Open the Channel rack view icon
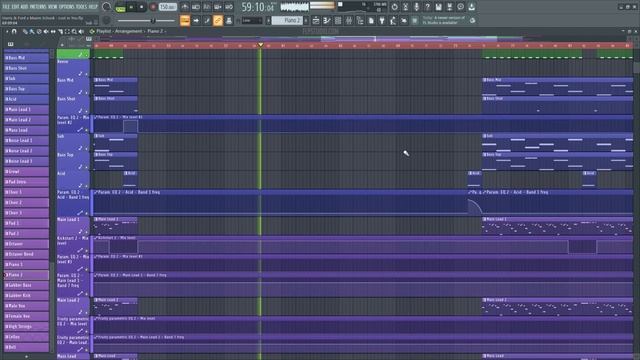Image resolution: width=640 pixels, height=360 pixels. coord(338,20)
